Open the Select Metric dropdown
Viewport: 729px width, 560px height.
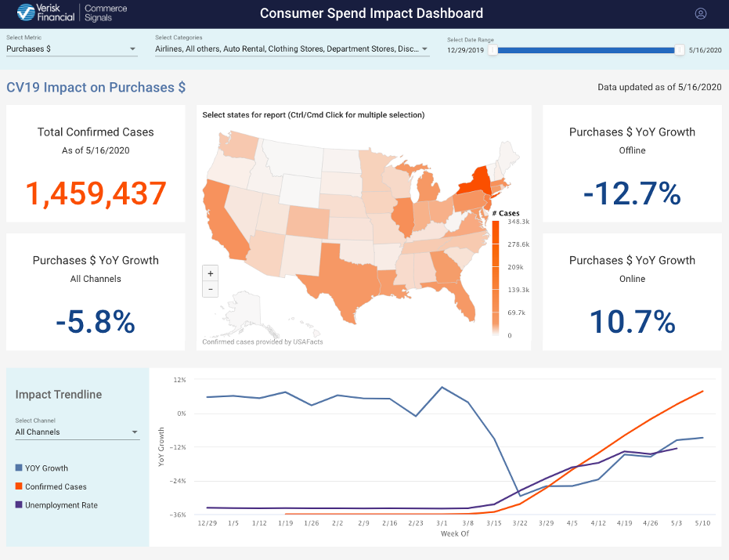(x=71, y=49)
